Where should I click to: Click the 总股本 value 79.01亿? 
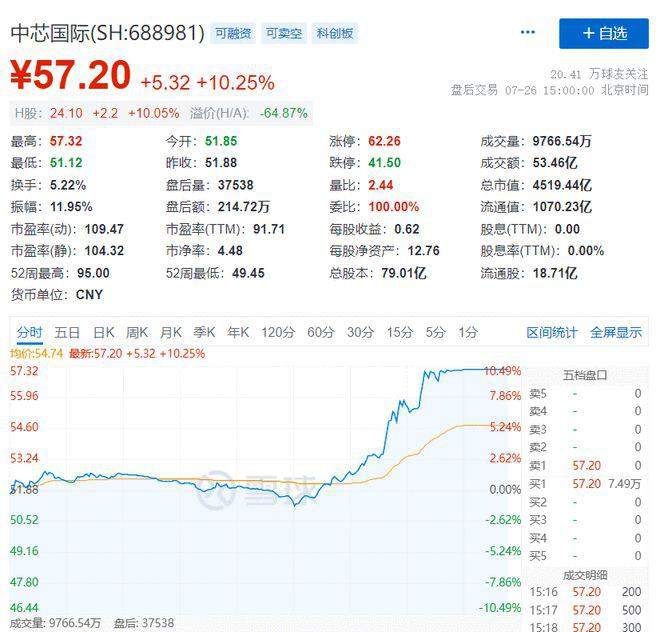(x=404, y=273)
